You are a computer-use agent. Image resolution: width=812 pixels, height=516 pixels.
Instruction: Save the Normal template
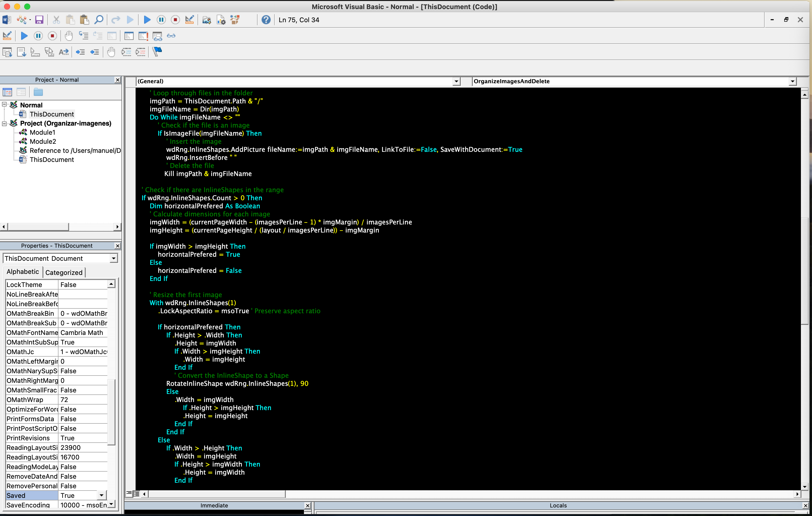pyautogui.click(x=39, y=20)
